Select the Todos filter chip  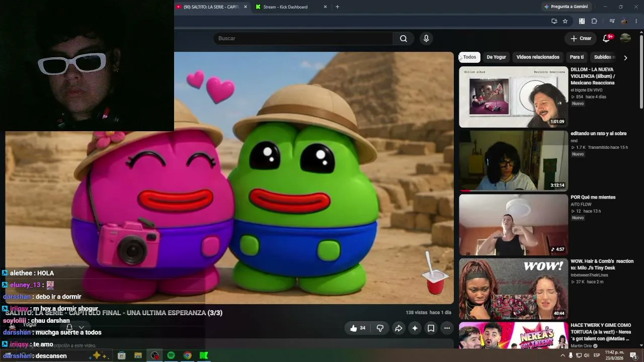[469, 57]
